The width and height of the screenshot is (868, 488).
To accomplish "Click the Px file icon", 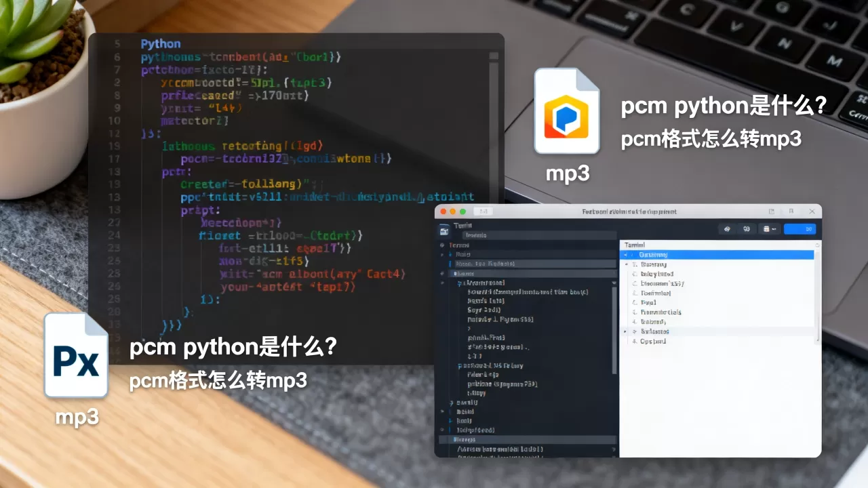I will pyautogui.click(x=76, y=355).
